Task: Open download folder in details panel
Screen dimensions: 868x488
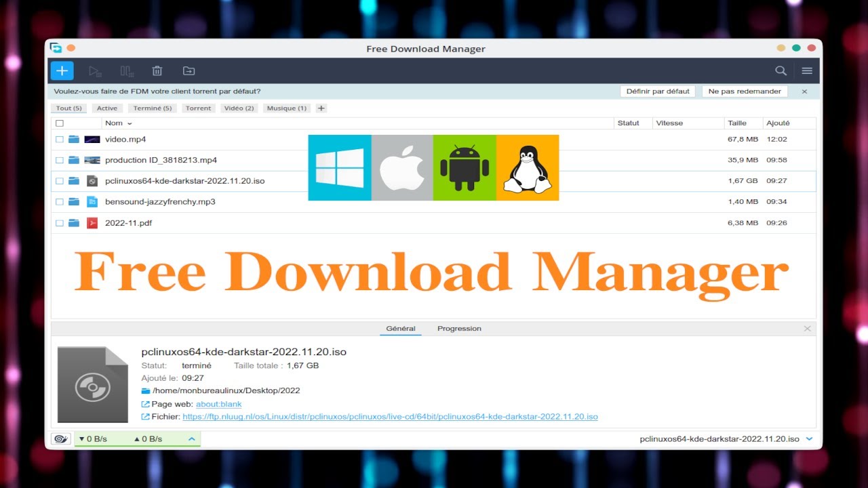Action: pyautogui.click(x=145, y=391)
